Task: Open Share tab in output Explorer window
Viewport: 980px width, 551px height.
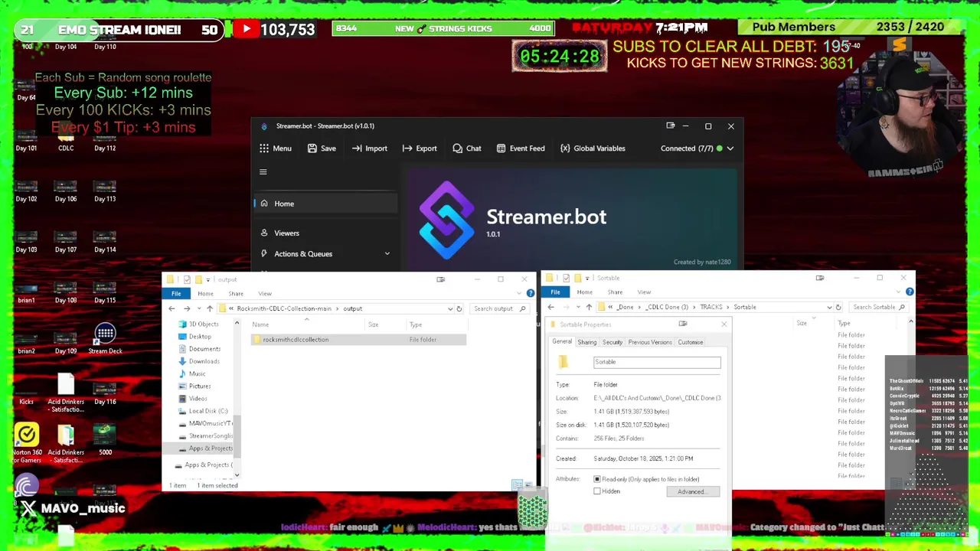Action: tap(236, 294)
